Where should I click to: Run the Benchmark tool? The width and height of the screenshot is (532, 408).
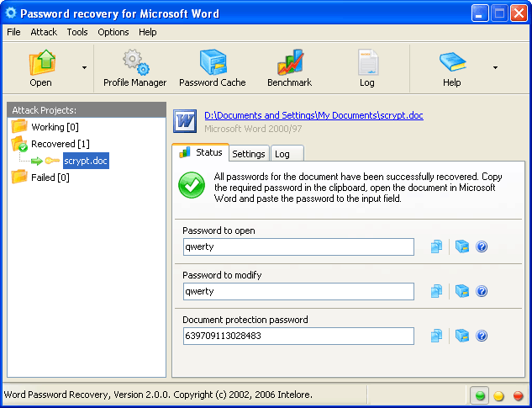(289, 68)
